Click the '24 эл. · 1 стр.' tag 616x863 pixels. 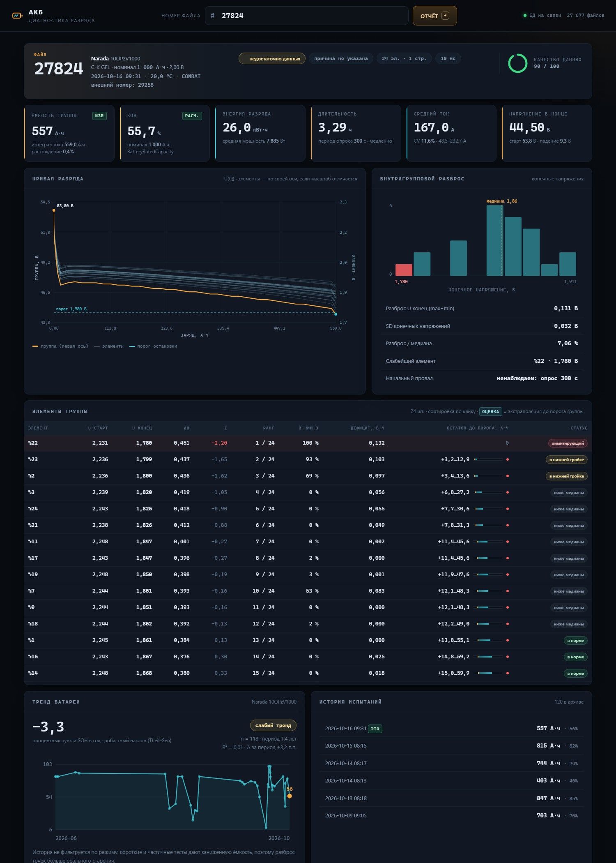coord(404,58)
